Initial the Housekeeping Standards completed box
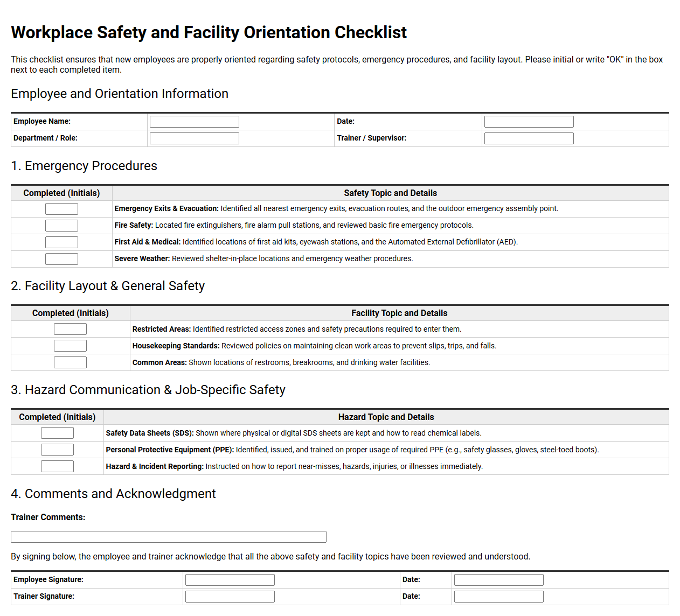680x616 pixels. [70, 346]
